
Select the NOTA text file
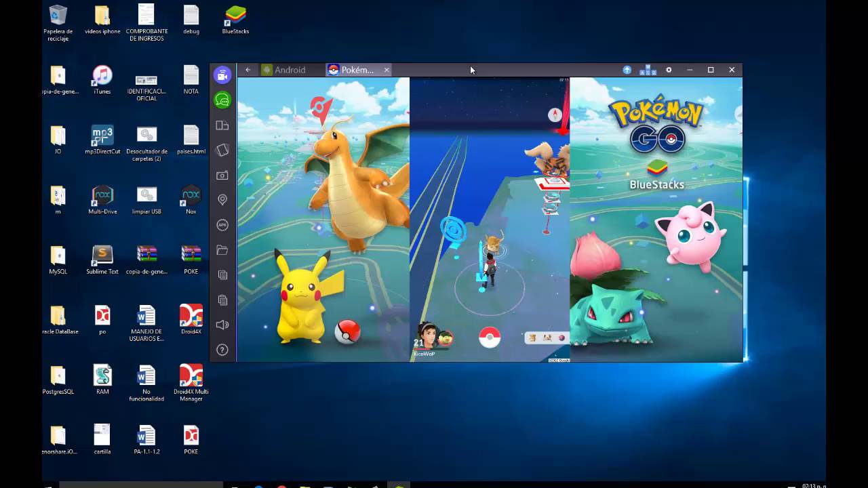(x=191, y=80)
